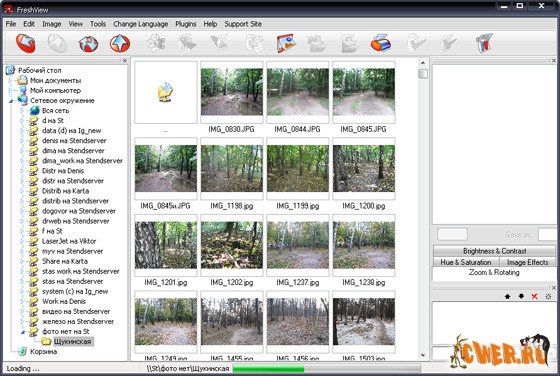This screenshot has width=560, height=376.
Task: Open the Edit menu
Action: 29,24
